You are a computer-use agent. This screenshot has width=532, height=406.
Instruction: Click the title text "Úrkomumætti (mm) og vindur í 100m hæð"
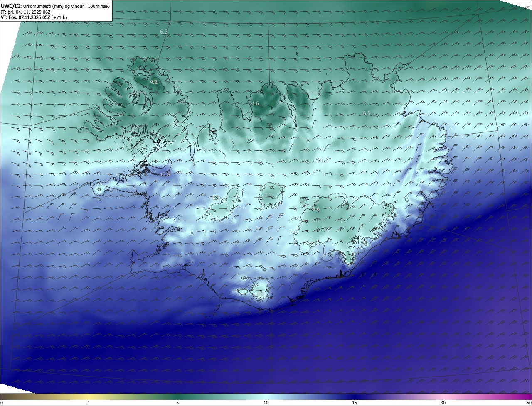click(x=66, y=6)
